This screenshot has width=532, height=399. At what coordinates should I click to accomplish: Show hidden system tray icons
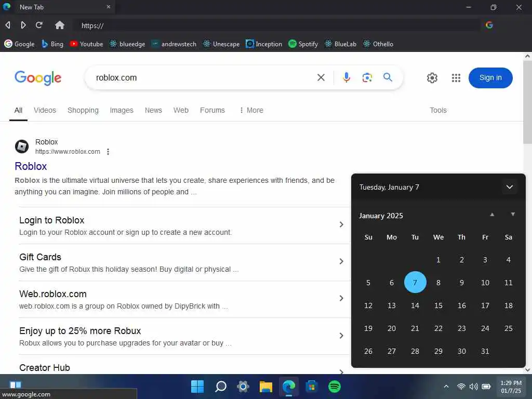(446, 387)
